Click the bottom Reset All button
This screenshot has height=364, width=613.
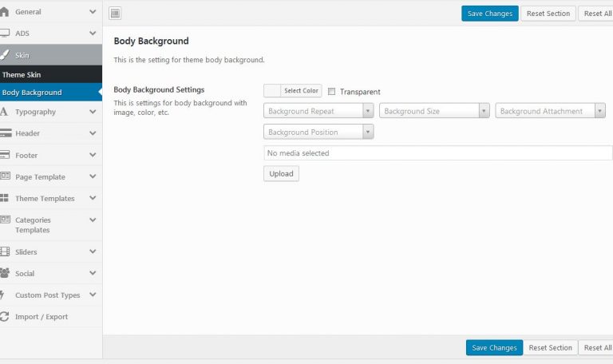coord(595,347)
